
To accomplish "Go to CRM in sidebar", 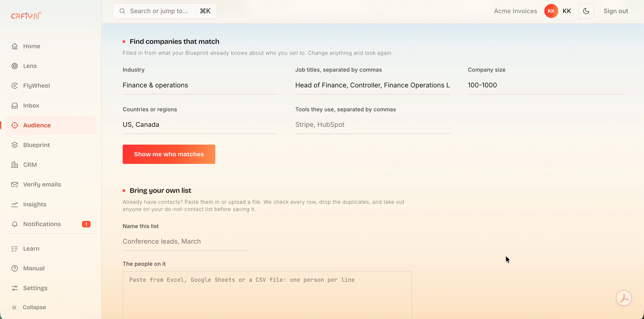I will tap(51, 165).
